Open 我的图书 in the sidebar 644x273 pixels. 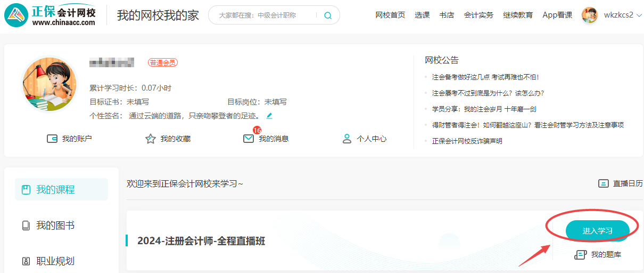55,226
